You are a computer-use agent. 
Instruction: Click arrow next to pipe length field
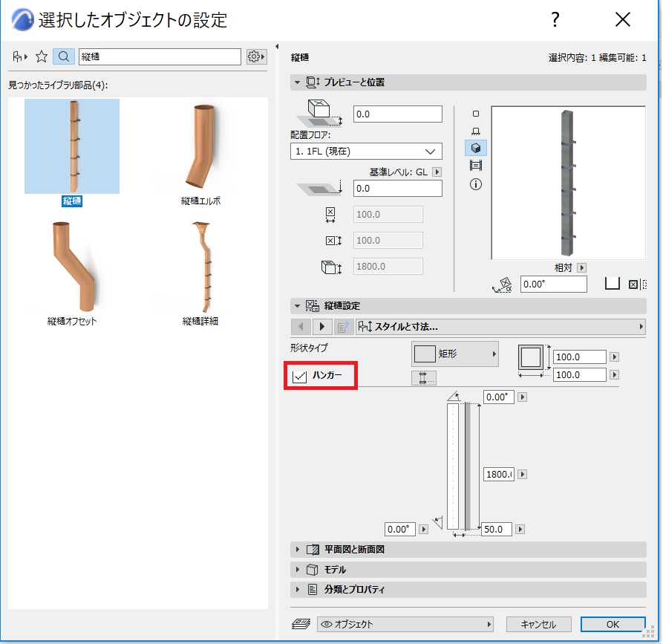tap(523, 475)
